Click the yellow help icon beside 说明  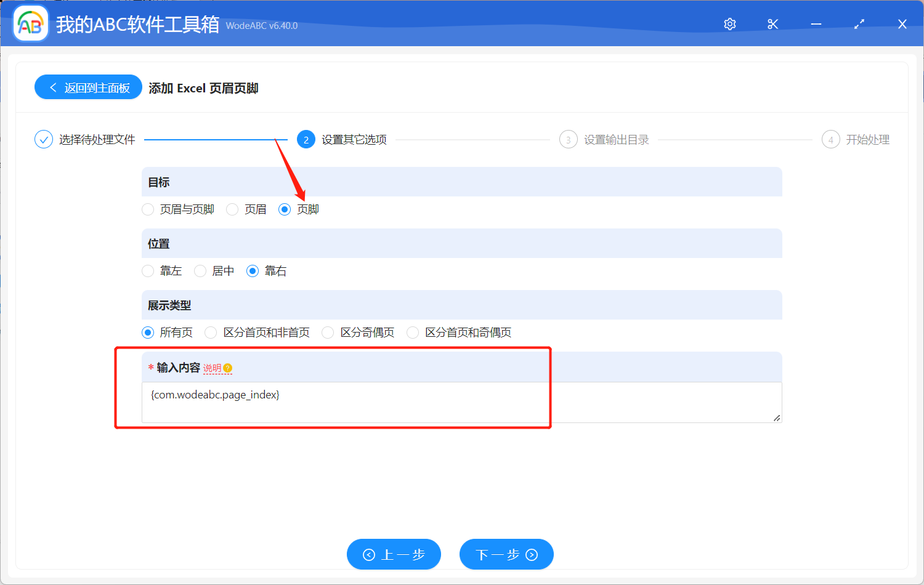(229, 368)
